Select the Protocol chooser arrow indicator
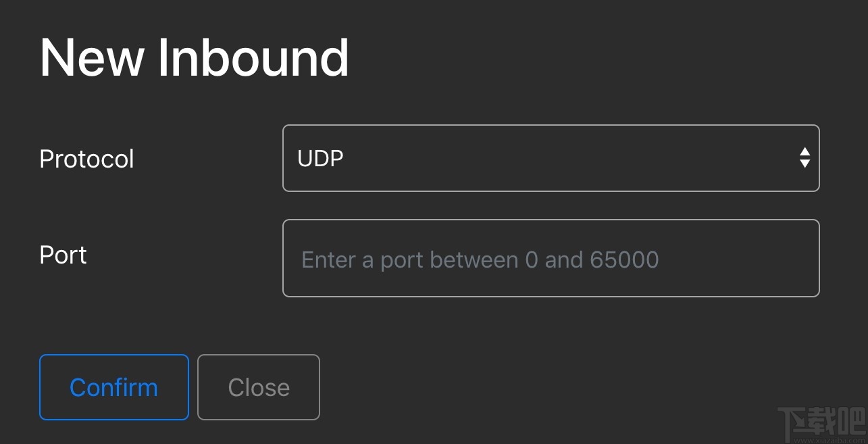The width and height of the screenshot is (868, 444). click(x=805, y=158)
